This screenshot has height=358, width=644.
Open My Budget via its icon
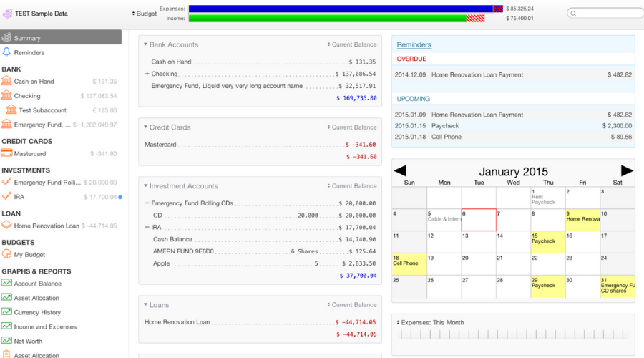(x=6, y=254)
